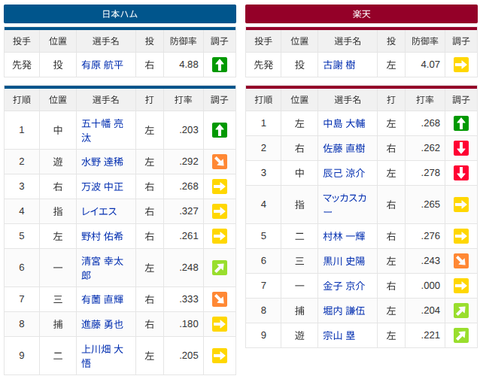
Task: Click the 防御率 value 4.88
Action: (189, 65)
